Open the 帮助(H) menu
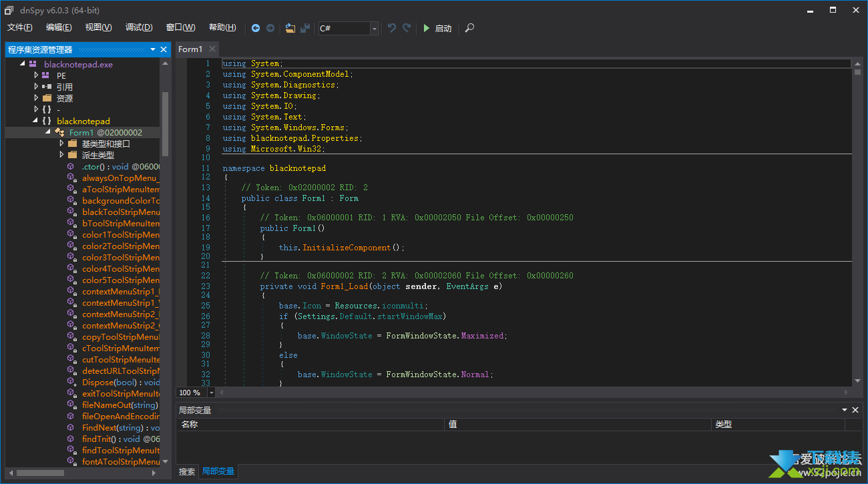 click(x=222, y=27)
